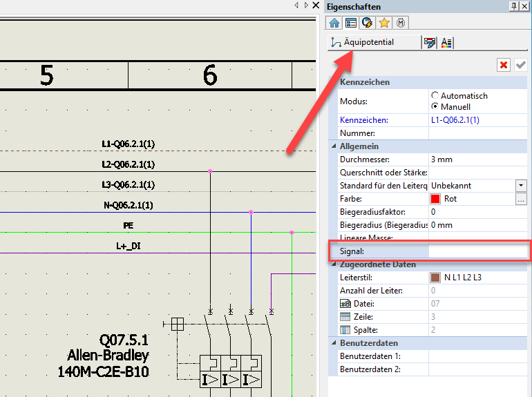This screenshot has height=397, width=532.
Task: Select the Manuell mode radio button
Action: tap(435, 107)
